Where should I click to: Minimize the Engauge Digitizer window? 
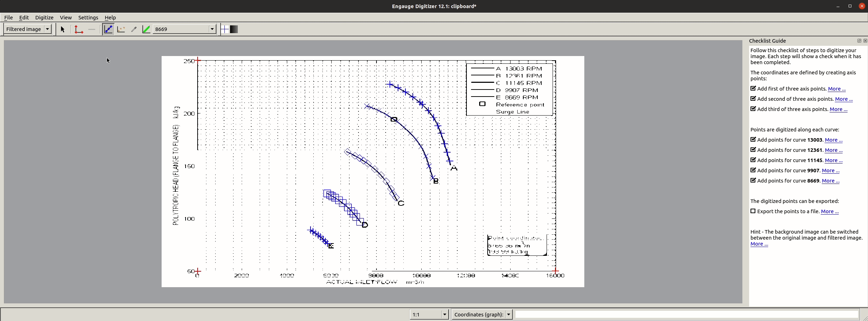838,6
